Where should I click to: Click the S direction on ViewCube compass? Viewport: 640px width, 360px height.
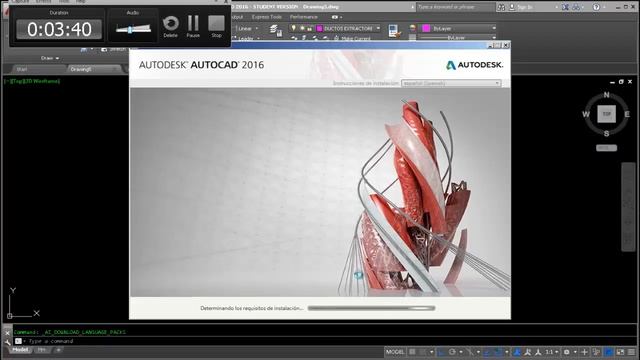(x=607, y=133)
